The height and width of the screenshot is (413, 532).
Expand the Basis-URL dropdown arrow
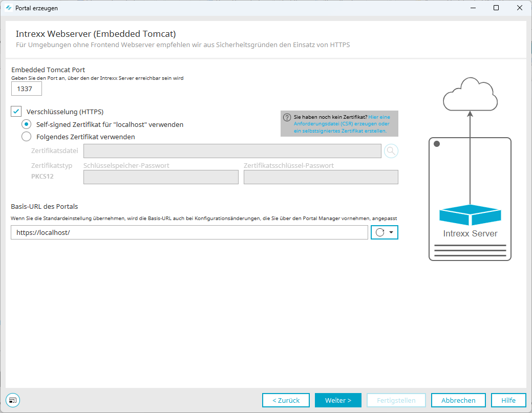pos(392,232)
